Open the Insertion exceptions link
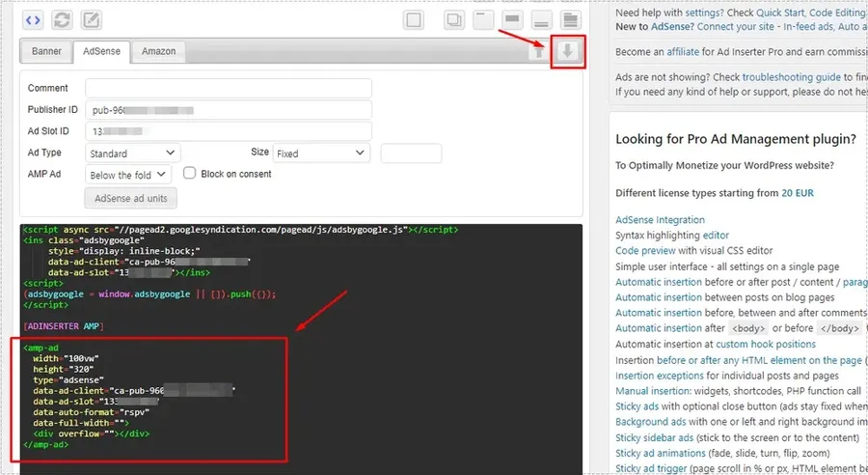Screen dimensions: 868x475 pos(660,376)
